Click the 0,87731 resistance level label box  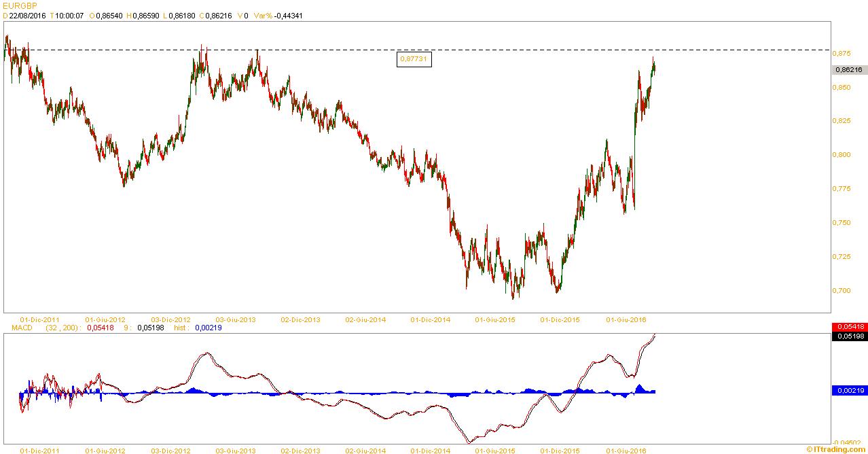[x=414, y=60]
